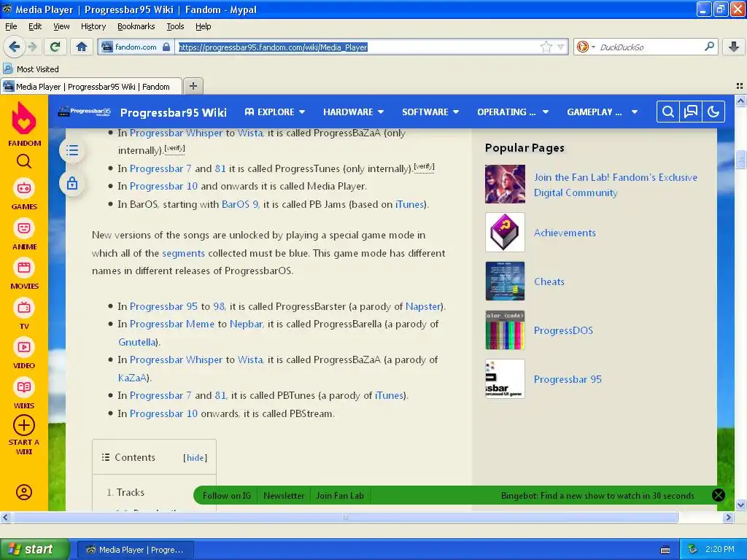This screenshot has height=560, width=747.
Task: Open the File menu
Action: point(11,26)
